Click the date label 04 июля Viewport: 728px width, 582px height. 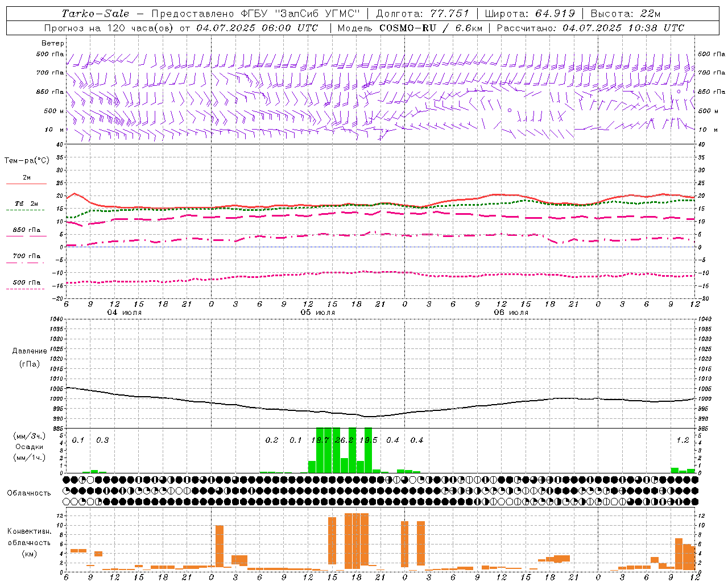pos(125,313)
